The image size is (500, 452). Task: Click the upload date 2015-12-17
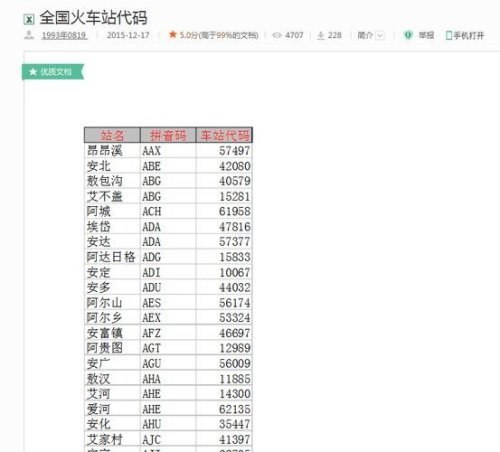(128, 35)
